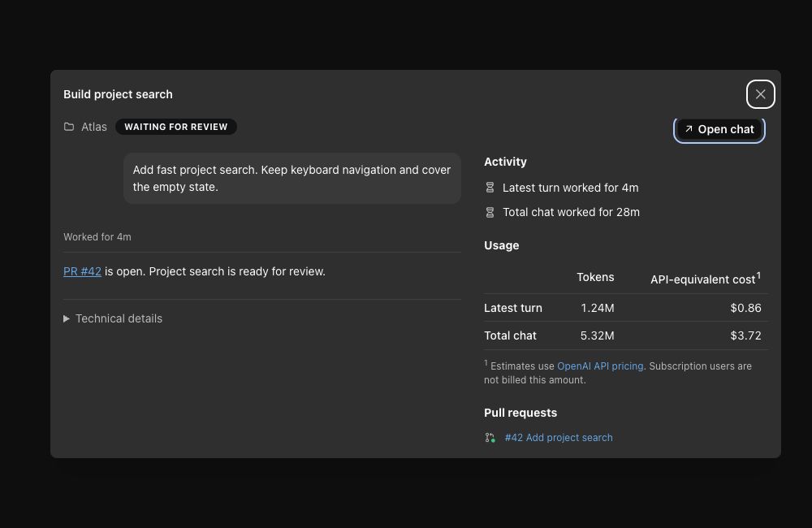Click the Latest turn tokens value 1.24M
Viewport: 812px width, 528px height.
pos(597,308)
